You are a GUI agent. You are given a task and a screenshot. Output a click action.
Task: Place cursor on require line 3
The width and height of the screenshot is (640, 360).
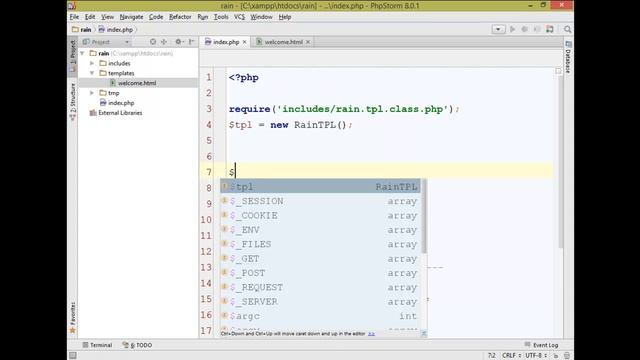(344, 109)
